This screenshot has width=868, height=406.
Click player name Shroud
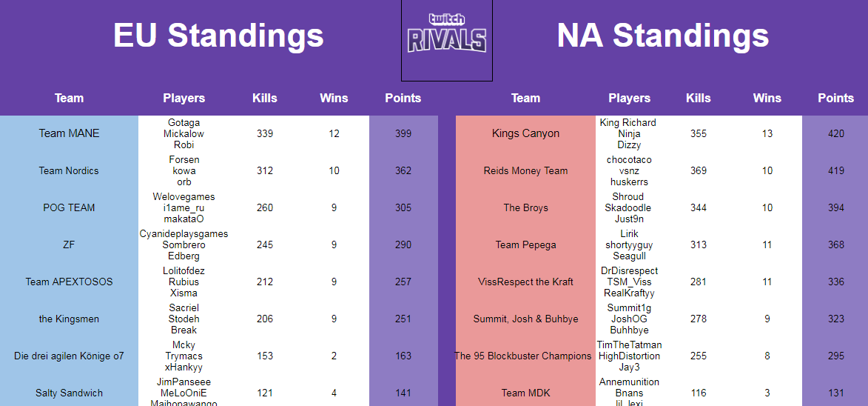628,196
